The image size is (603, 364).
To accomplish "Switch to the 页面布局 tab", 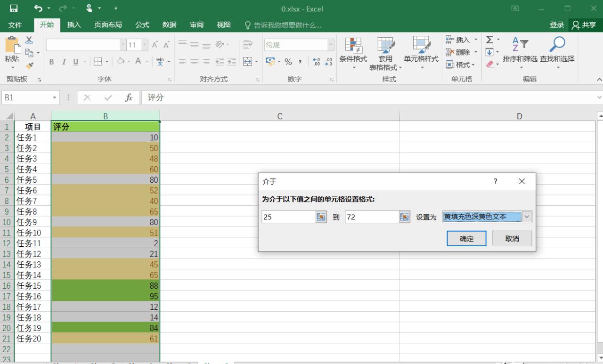I will point(108,25).
